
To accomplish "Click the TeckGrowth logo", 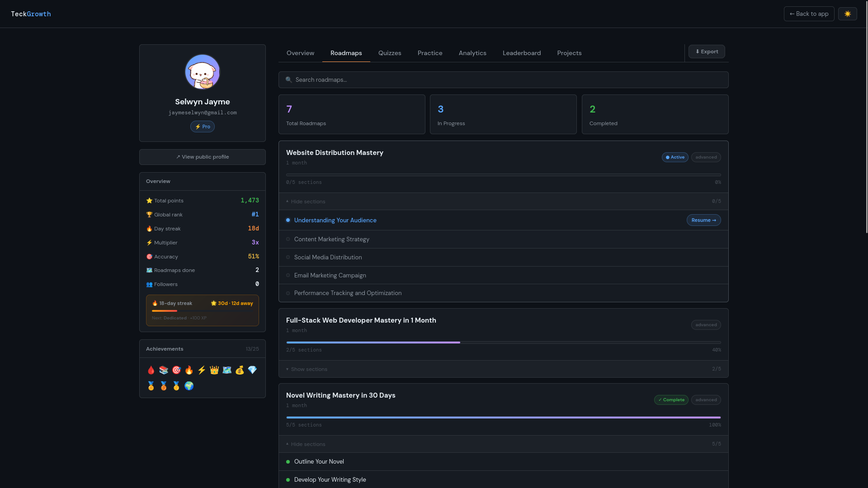I will click(31, 14).
